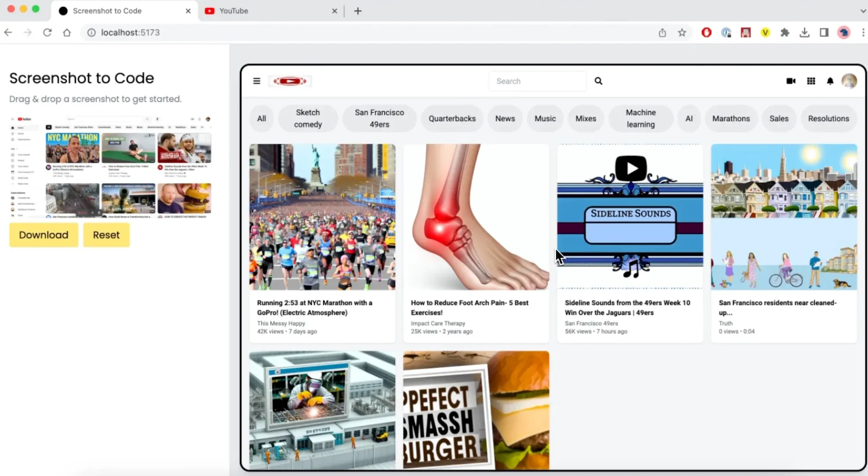Expand the browser tab list chevron
The height and width of the screenshot is (476, 868).
pos(862,11)
